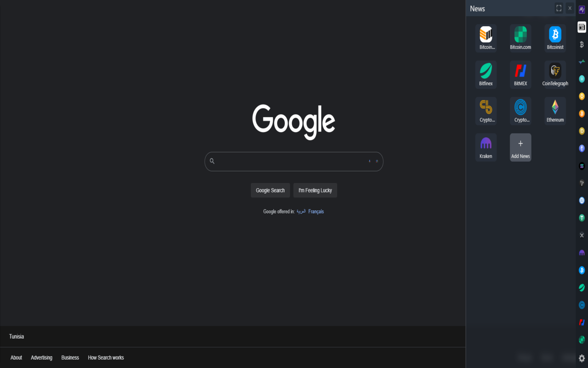The image size is (588, 368).
Task: Click the Google Search button
Action: point(270,190)
